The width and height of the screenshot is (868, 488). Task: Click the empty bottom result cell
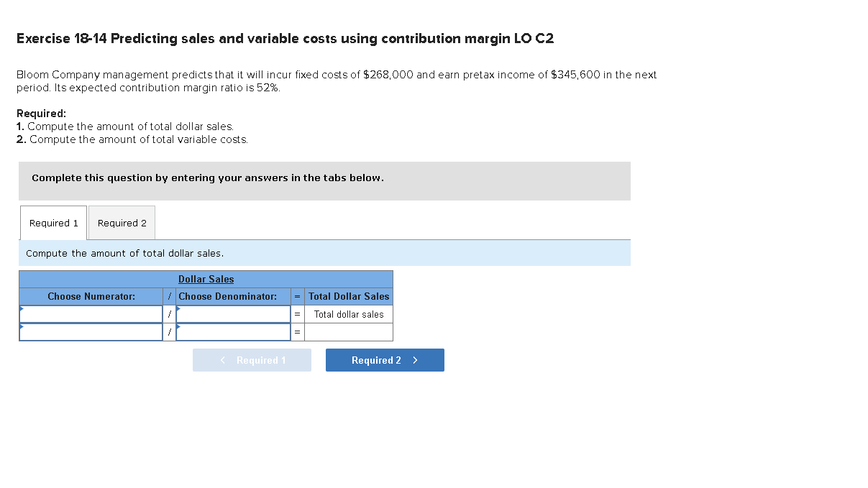tap(349, 331)
